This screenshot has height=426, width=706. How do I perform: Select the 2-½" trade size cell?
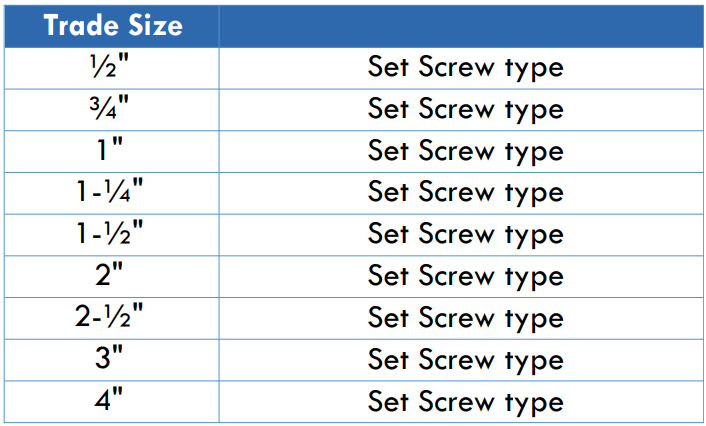(x=112, y=318)
